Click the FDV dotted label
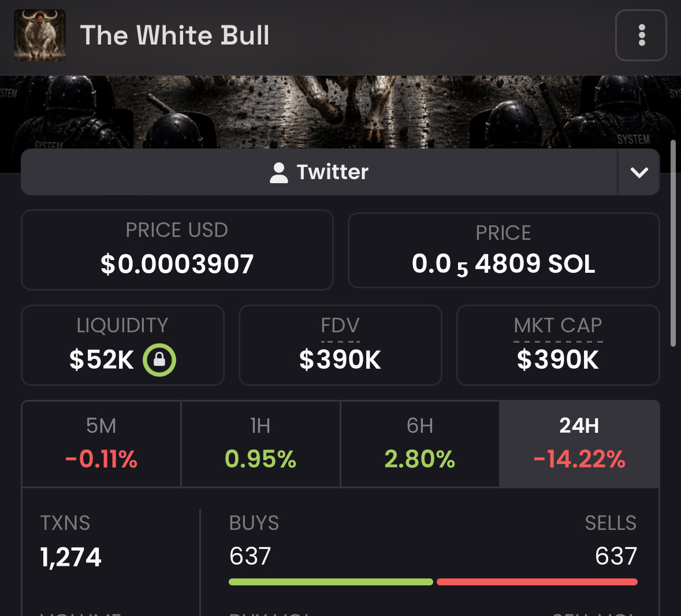681x616 pixels. click(x=340, y=326)
